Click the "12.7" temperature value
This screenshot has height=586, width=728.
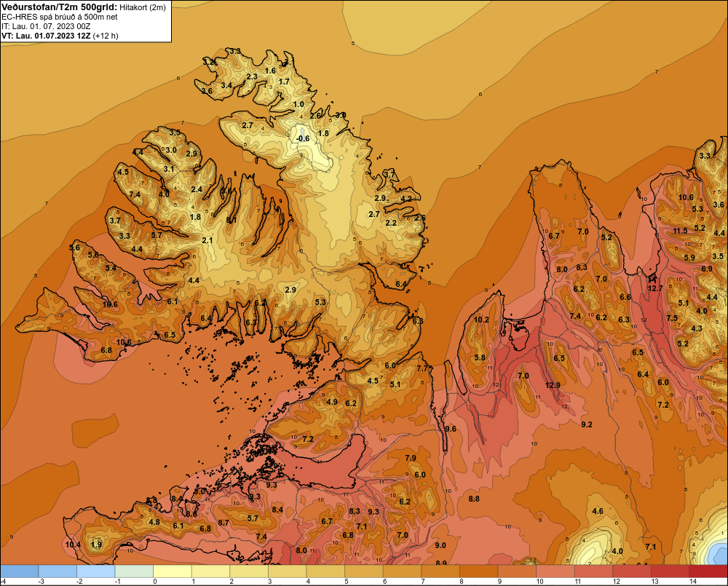tap(655, 288)
